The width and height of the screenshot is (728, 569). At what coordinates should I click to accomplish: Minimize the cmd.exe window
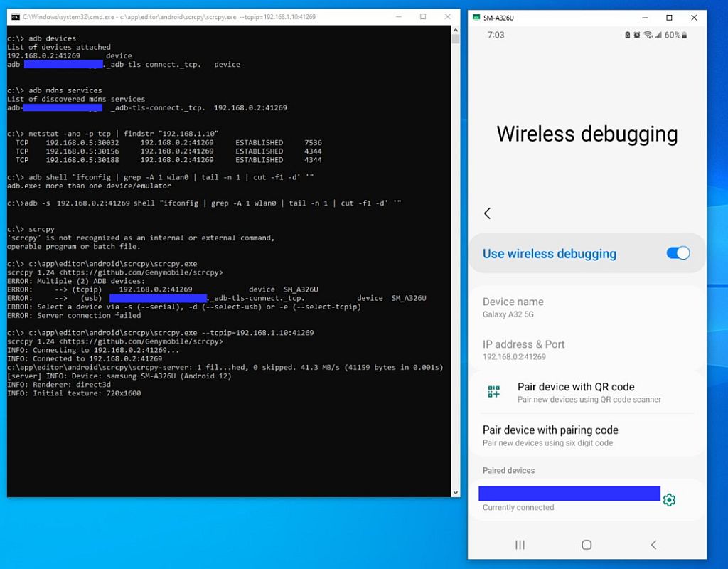(x=398, y=17)
